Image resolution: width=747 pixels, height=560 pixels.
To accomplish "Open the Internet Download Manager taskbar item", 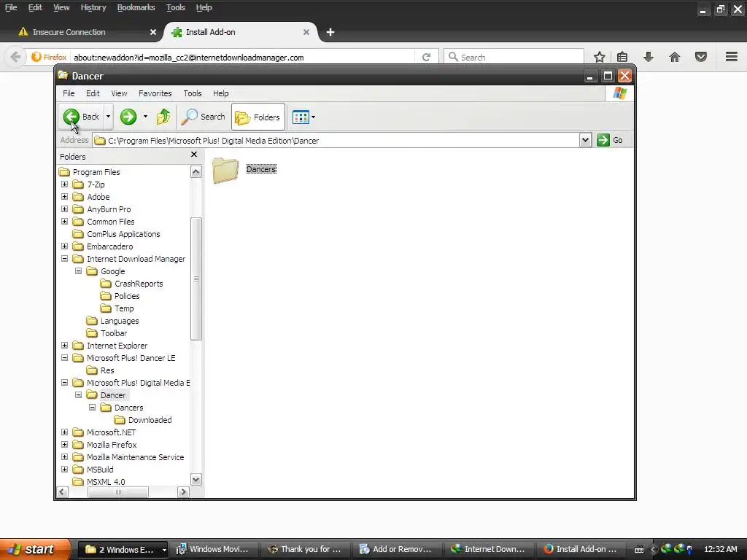I will click(488, 549).
